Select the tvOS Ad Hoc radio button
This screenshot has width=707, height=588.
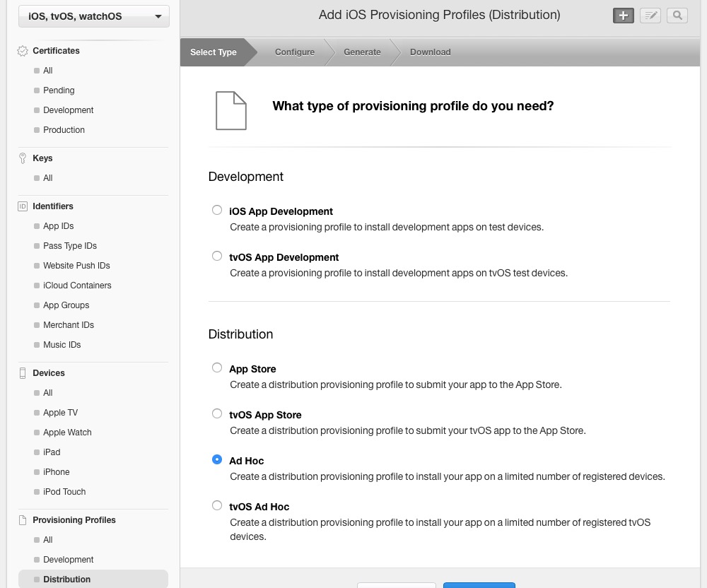[217, 505]
